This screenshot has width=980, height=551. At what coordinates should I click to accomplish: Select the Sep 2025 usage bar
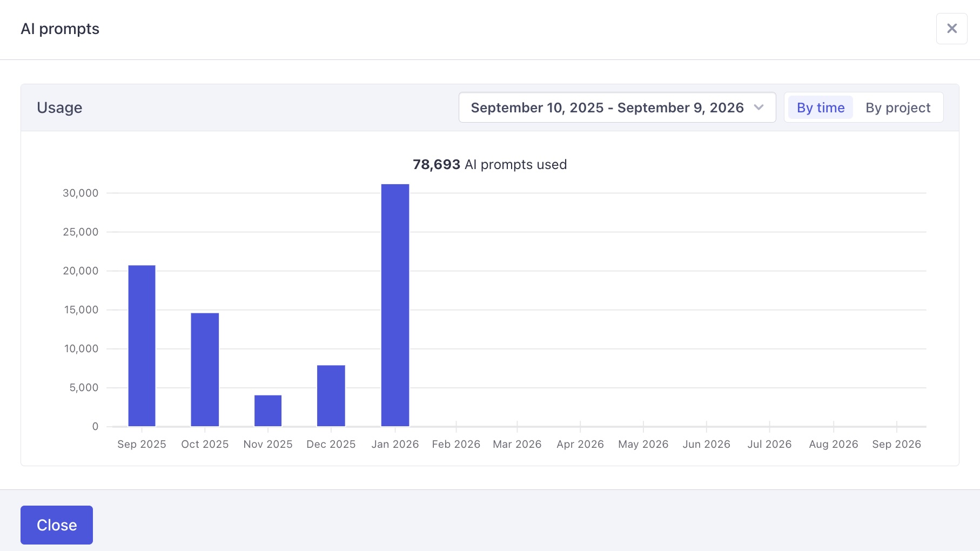pos(141,346)
